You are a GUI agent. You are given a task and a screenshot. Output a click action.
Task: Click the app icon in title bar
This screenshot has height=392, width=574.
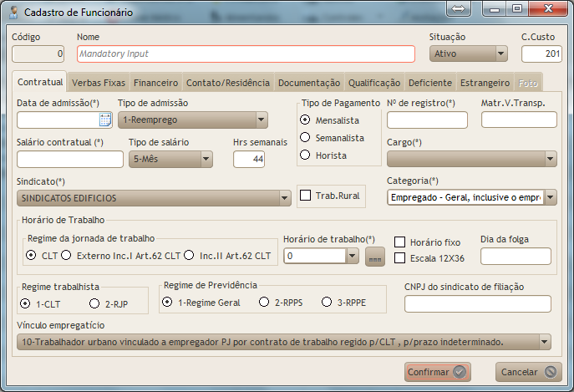[x=13, y=12]
